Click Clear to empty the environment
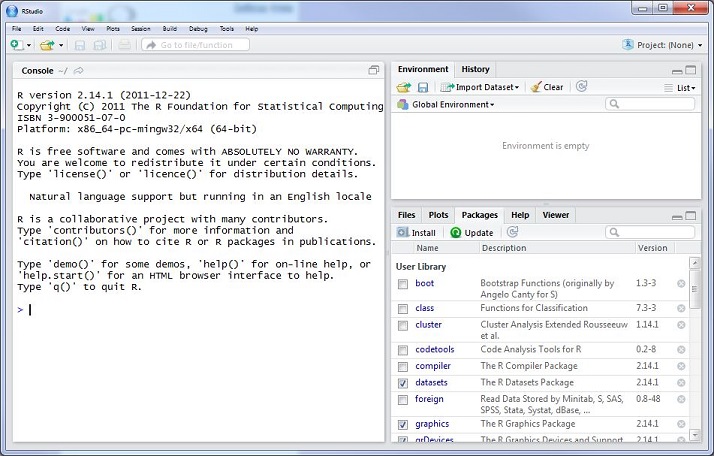 pyautogui.click(x=547, y=87)
